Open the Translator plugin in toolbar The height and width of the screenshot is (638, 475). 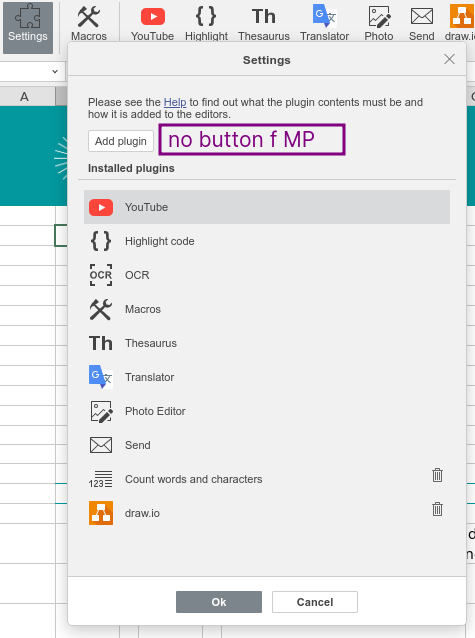324,24
